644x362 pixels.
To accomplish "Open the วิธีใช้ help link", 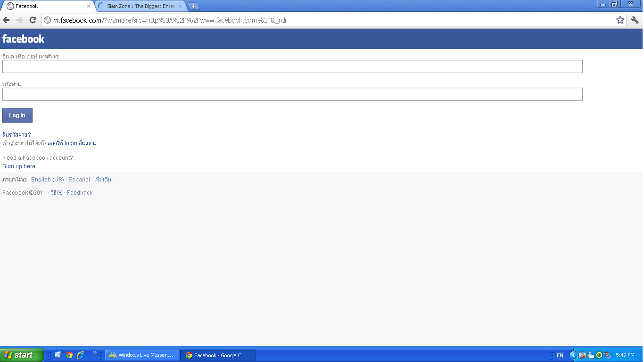I will coord(57,193).
